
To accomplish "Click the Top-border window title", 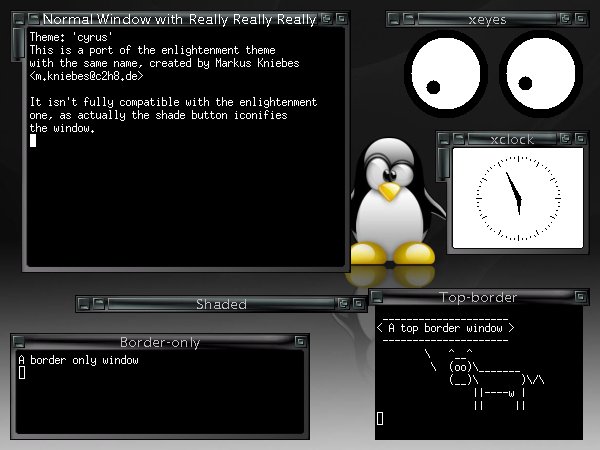I will 478,297.
